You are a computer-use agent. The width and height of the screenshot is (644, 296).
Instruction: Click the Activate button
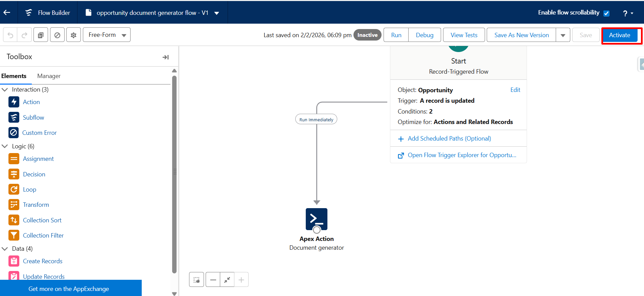619,35
